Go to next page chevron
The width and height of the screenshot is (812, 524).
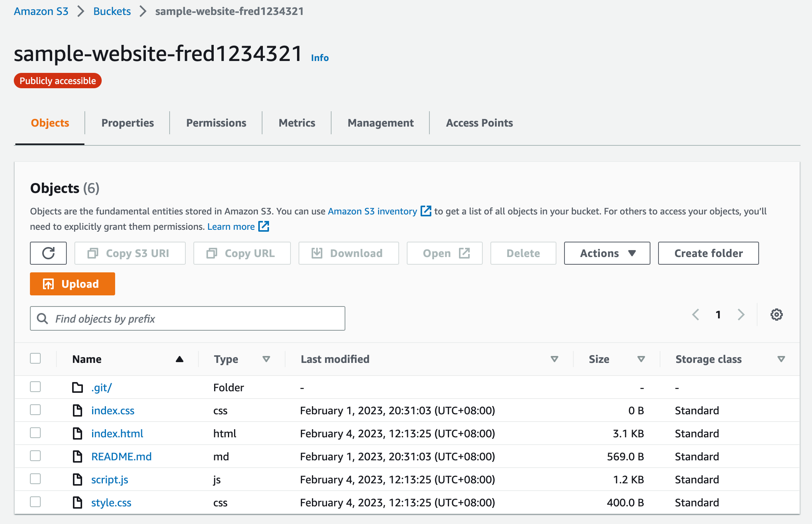741,315
